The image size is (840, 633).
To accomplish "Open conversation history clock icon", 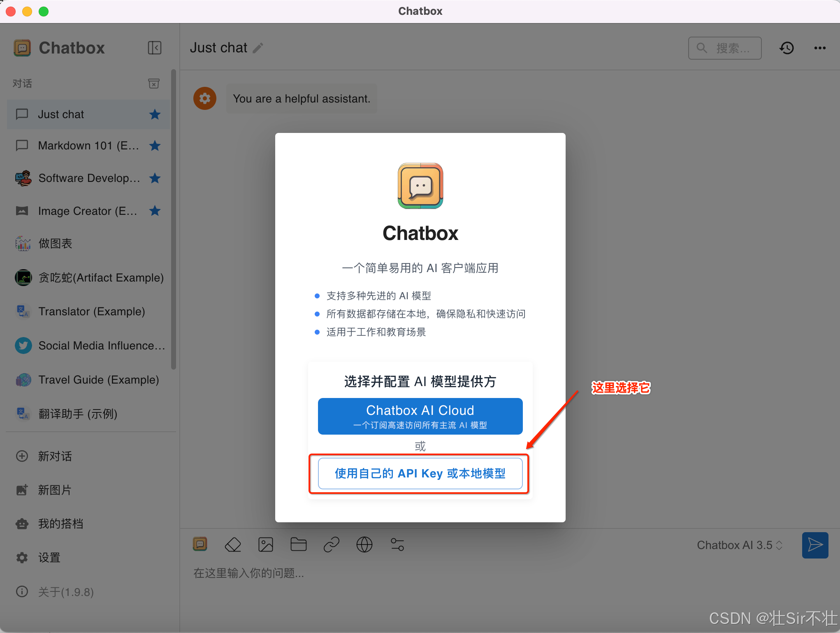I will click(x=787, y=48).
